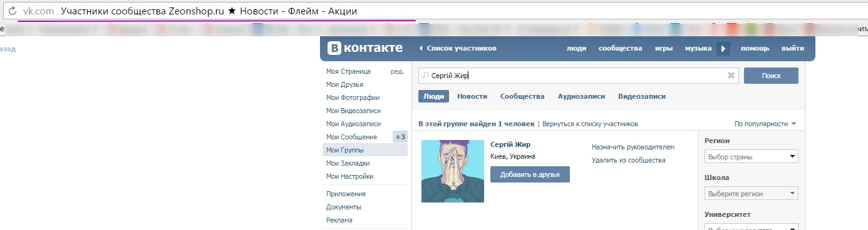Click the назад back link at left edge
Screen dimensions: 868x230
coord(8,49)
